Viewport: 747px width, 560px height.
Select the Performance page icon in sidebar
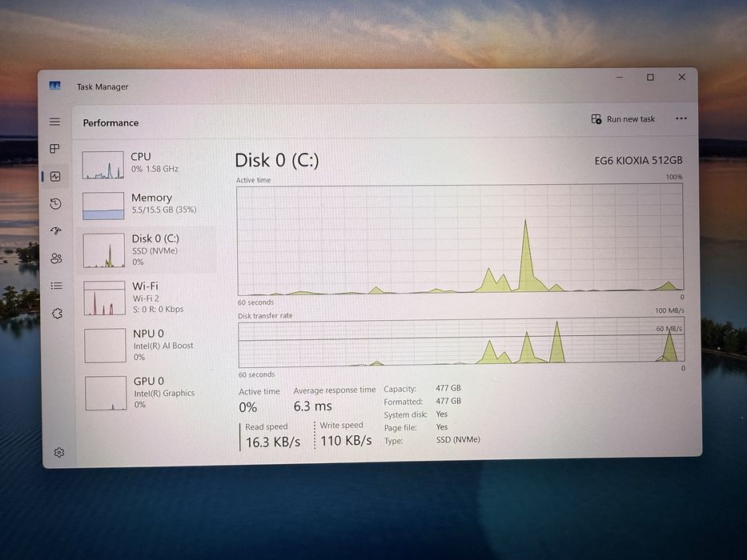[55, 177]
